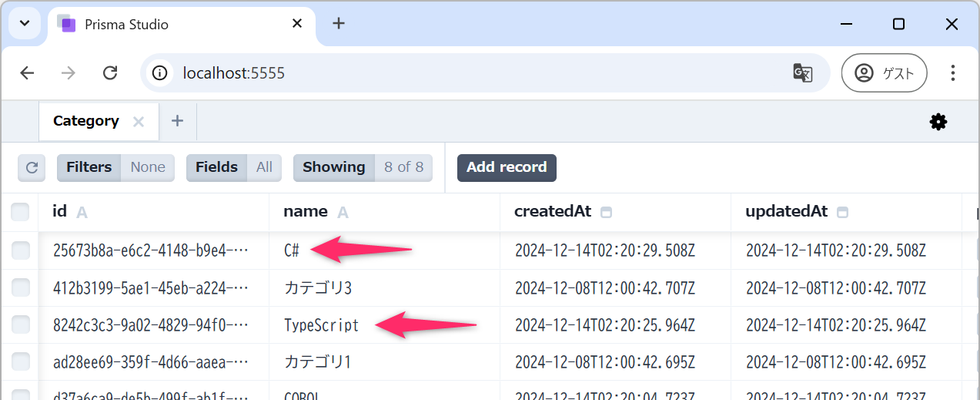The width and height of the screenshot is (980, 400).
Task: Check the TypeScript row checkbox
Action: coord(20,325)
